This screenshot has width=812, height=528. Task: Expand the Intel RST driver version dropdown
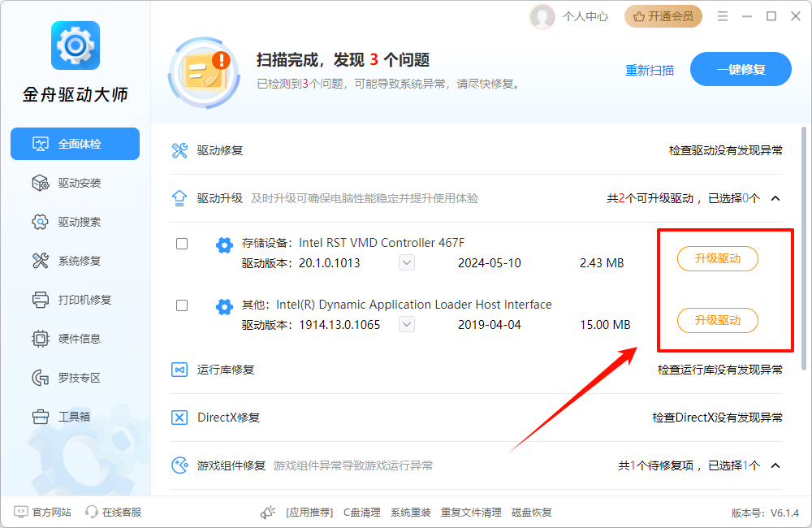click(x=406, y=262)
